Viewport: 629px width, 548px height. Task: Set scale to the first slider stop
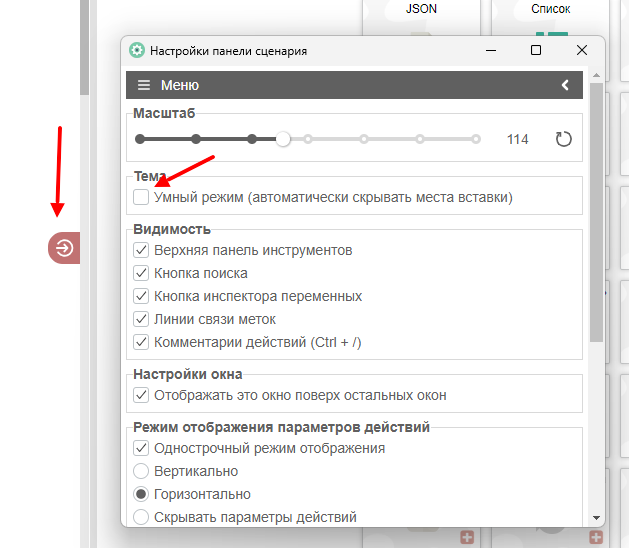(x=140, y=139)
